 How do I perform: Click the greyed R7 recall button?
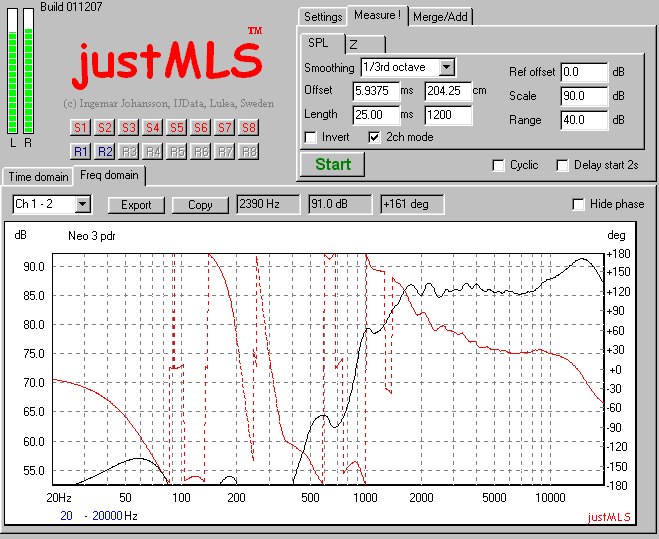coord(225,151)
